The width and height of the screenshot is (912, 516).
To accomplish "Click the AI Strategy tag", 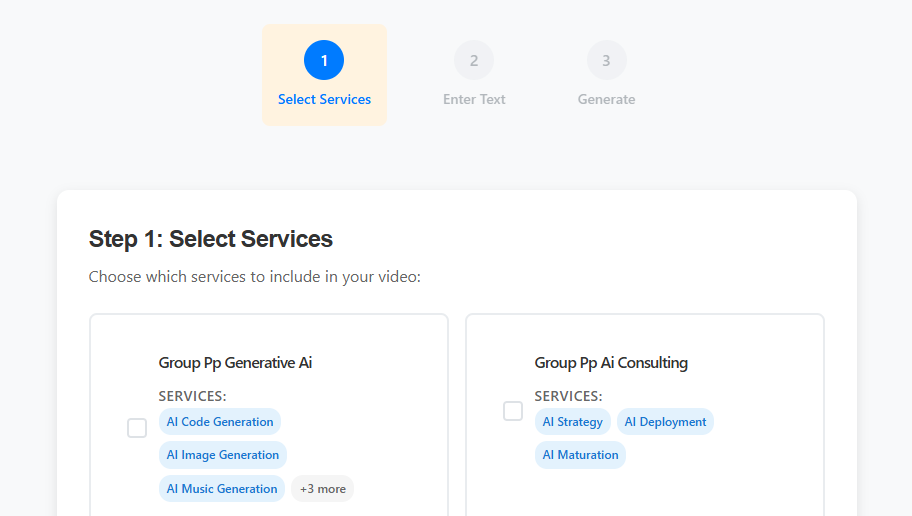I will point(572,422).
